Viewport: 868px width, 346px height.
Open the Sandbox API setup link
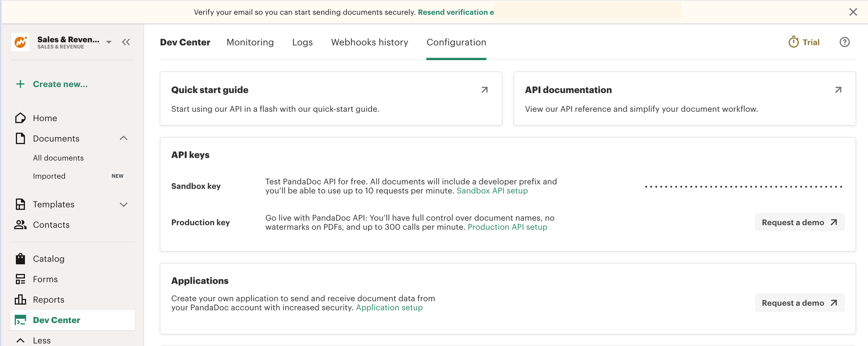point(492,191)
